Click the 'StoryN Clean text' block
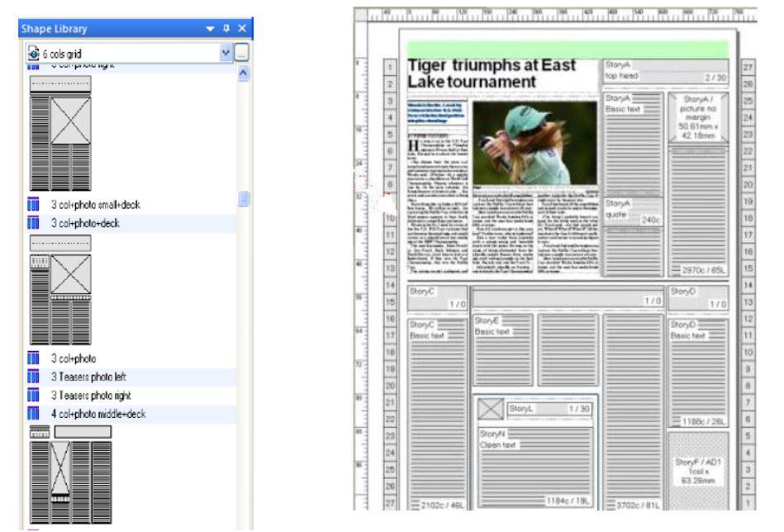 (x=535, y=467)
